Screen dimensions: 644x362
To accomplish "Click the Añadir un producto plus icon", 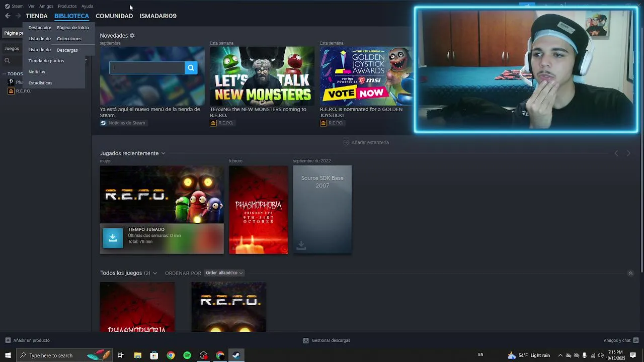I will click(x=8, y=340).
